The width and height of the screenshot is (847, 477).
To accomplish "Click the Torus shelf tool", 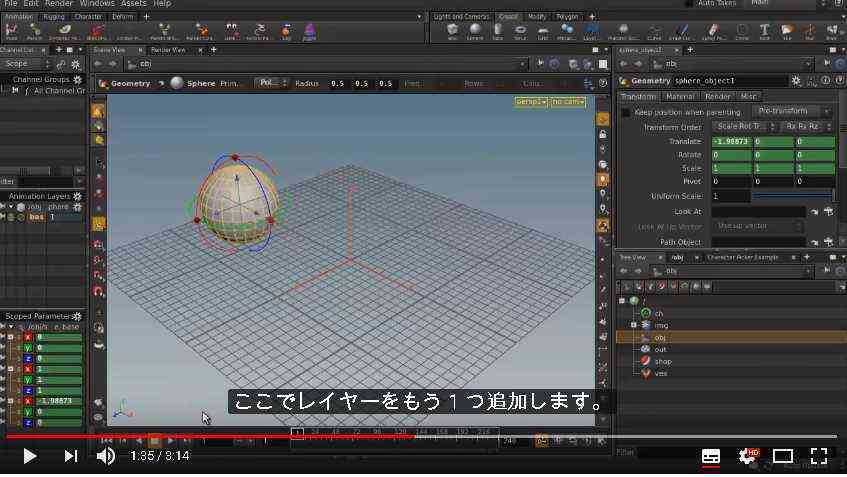I will click(520, 32).
